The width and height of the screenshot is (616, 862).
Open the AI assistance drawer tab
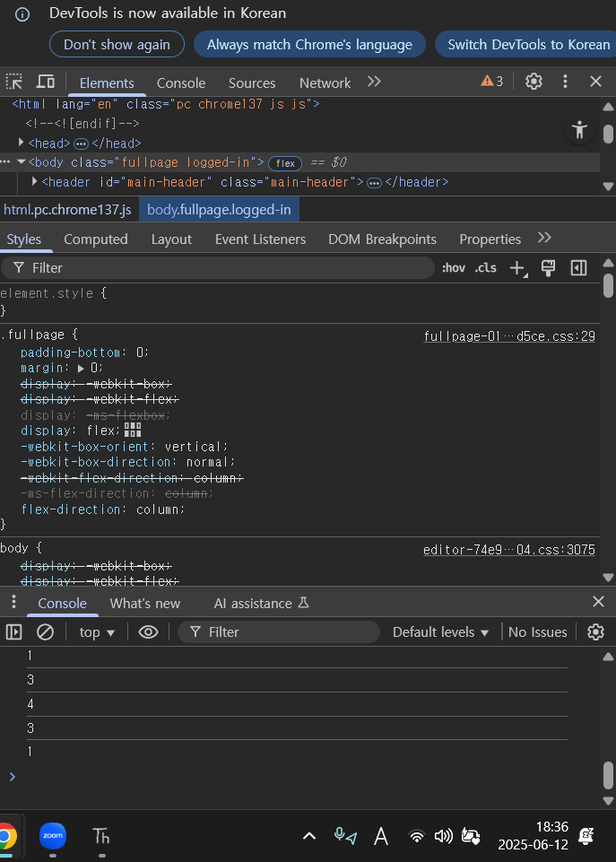tap(261, 603)
